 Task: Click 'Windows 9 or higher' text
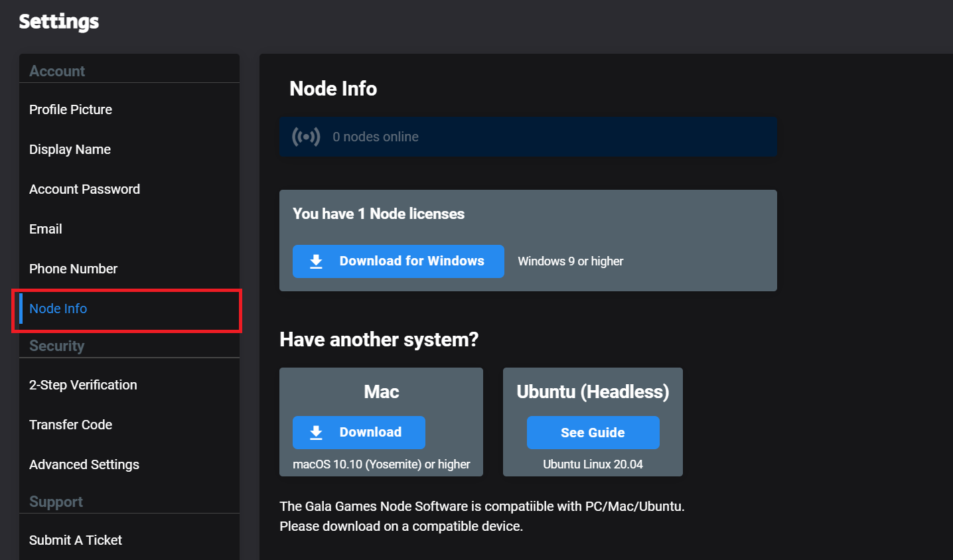point(571,261)
